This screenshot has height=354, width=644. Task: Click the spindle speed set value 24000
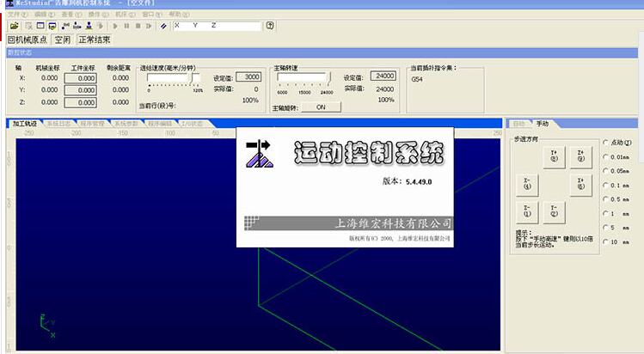383,76
